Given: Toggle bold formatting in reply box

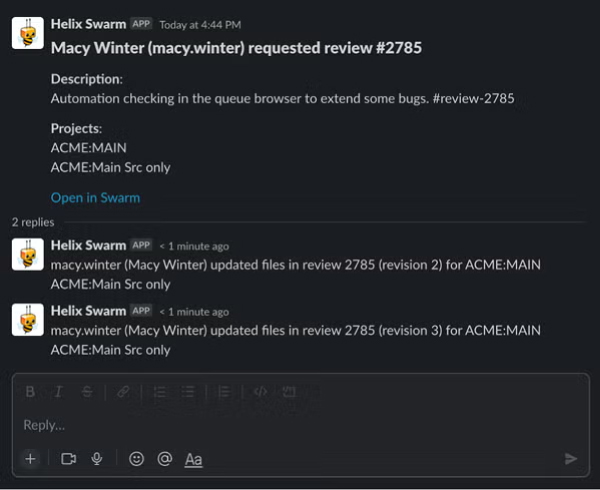Looking at the screenshot, I should pyautogui.click(x=30, y=392).
